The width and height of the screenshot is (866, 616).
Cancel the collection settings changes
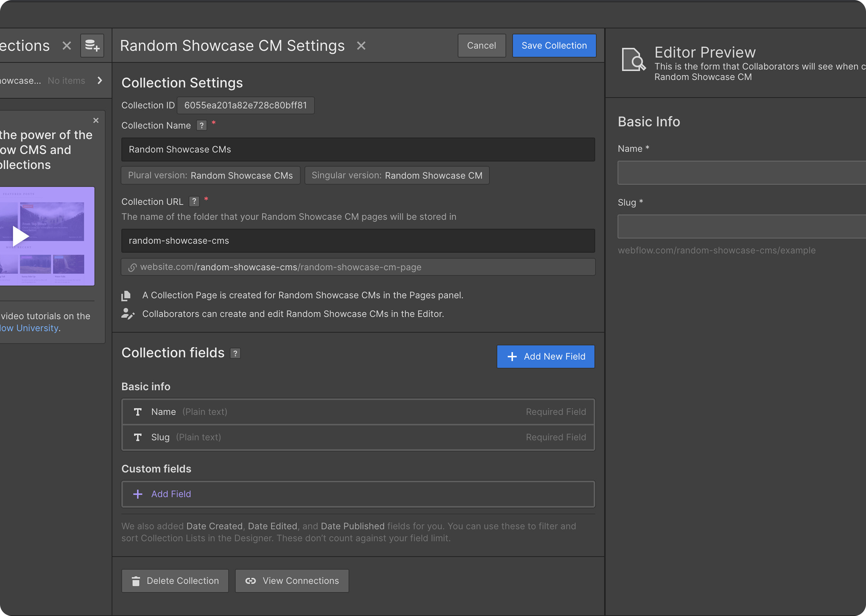click(x=482, y=46)
